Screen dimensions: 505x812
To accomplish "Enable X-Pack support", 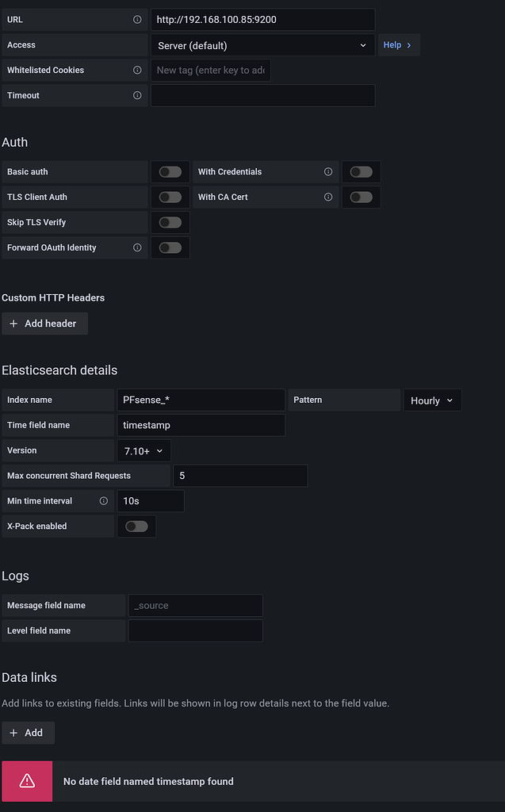I will coord(136,526).
